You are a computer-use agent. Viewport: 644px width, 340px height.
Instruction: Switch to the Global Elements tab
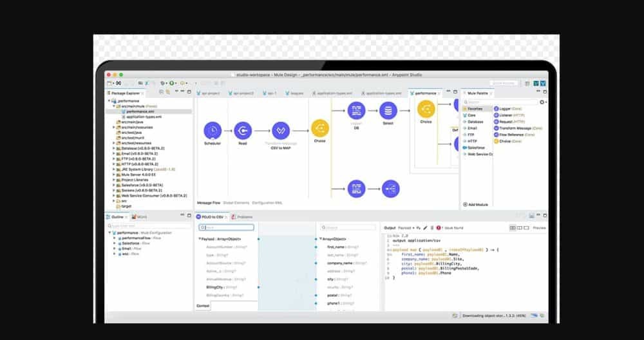click(x=236, y=203)
